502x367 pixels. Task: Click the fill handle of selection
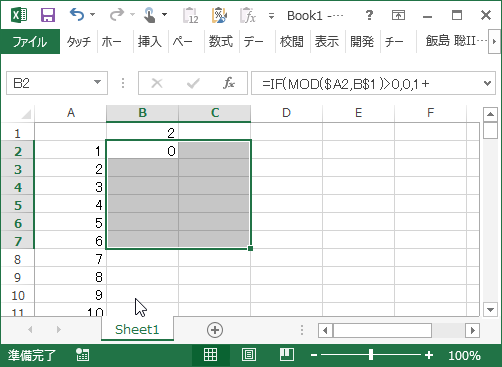tap(250, 248)
